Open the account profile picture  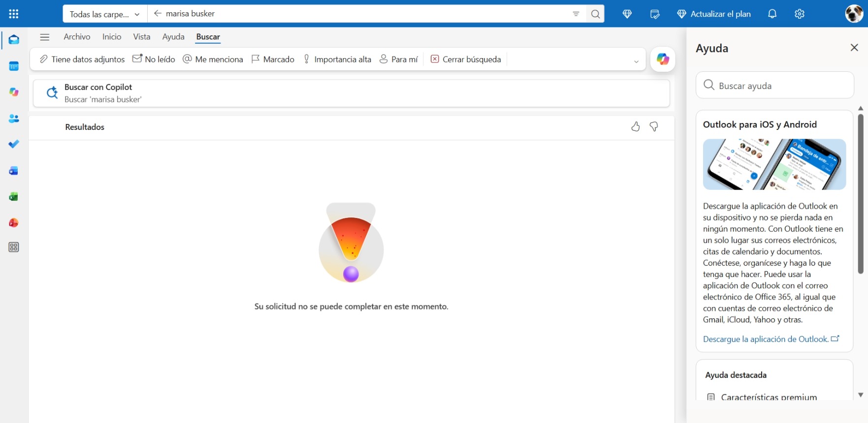(x=854, y=14)
